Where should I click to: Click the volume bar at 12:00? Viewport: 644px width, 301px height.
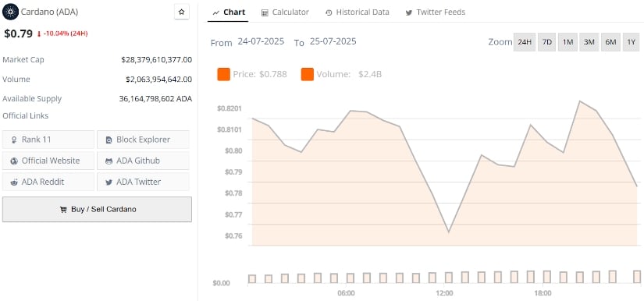449,278
